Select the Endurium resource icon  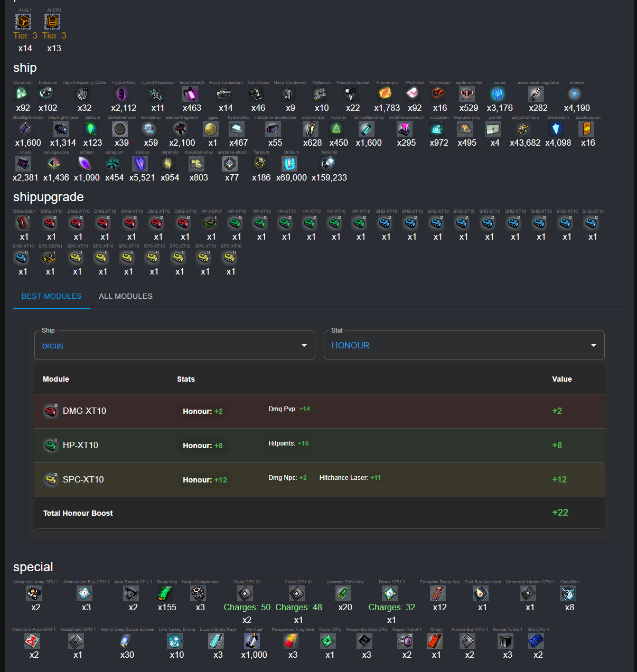(46, 93)
